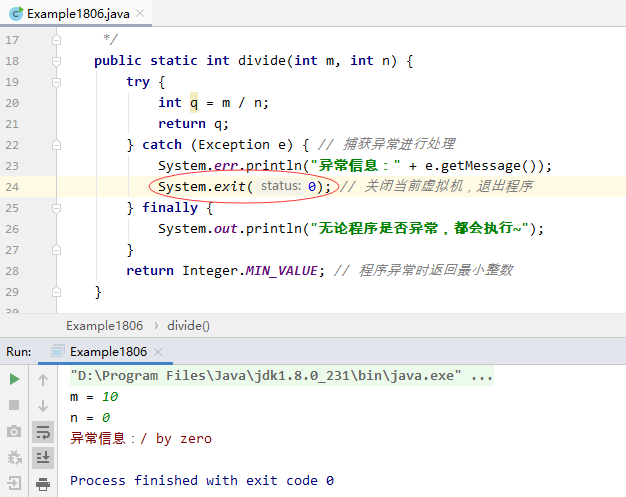This screenshot has width=626, height=497.
Task: Stop the running process with the stop icon
Action: pos(14,405)
